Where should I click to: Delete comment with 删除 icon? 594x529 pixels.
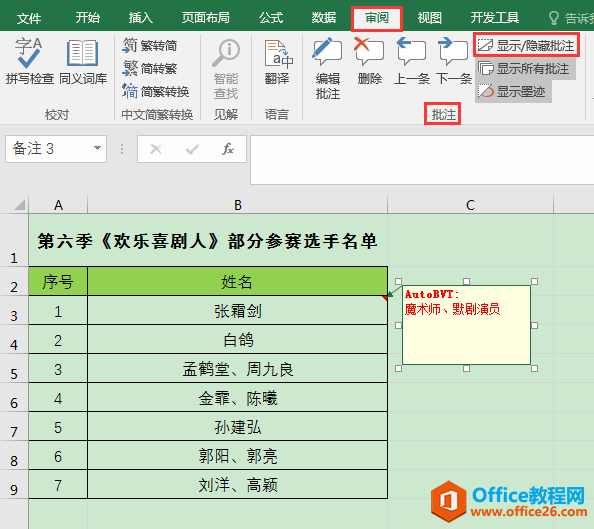coord(369,61)
